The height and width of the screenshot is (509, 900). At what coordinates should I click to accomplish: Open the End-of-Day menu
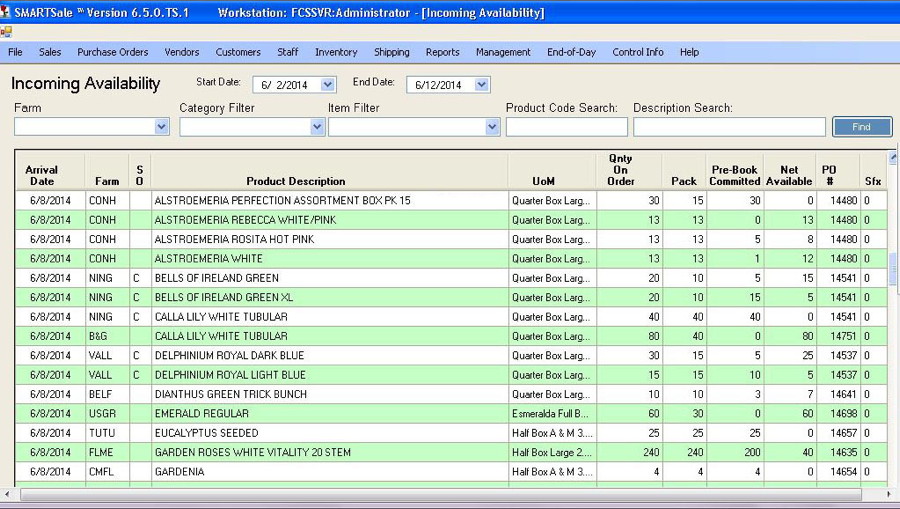569,52
